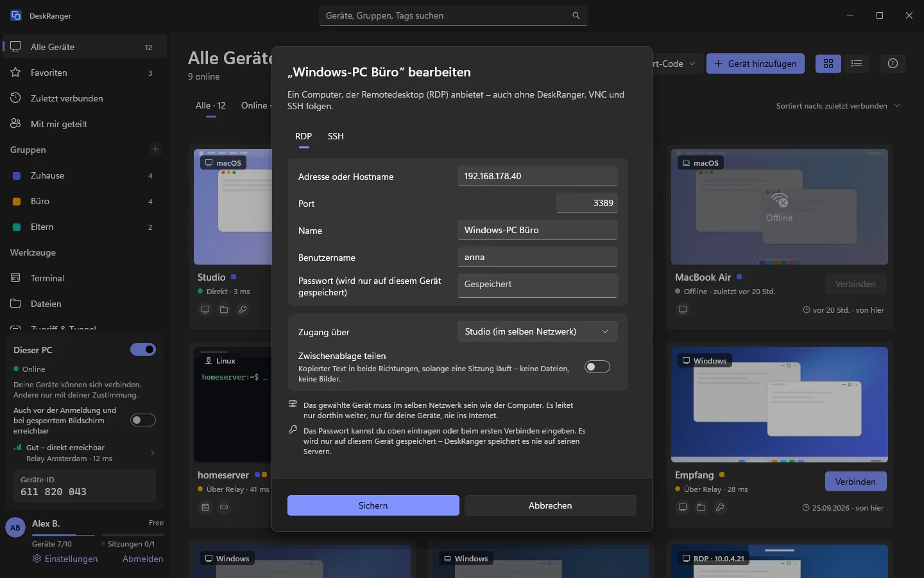Select the Büro group with orange swatch
The width and height of the screenshot is (924, 578).
click(x=85, y=201)
